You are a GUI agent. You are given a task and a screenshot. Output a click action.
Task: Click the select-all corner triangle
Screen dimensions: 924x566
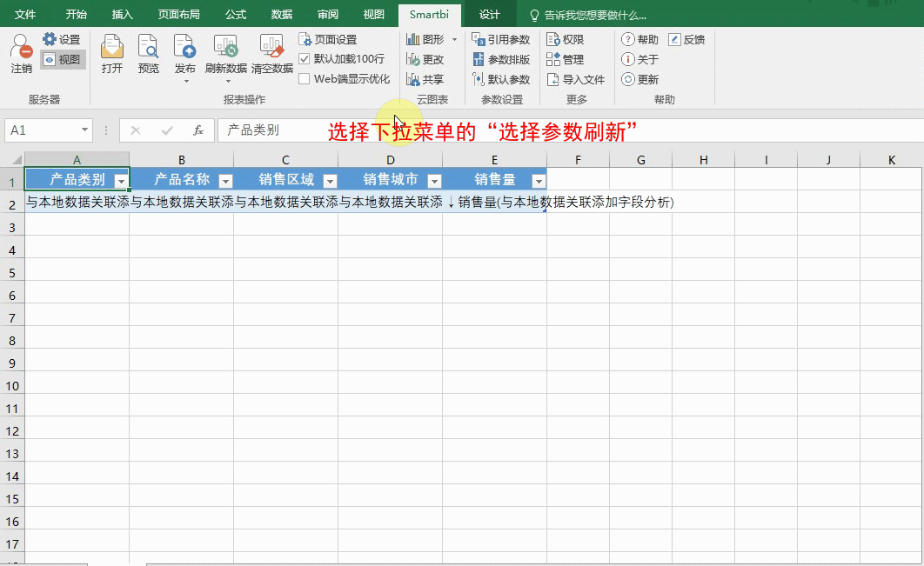point(17,159)
